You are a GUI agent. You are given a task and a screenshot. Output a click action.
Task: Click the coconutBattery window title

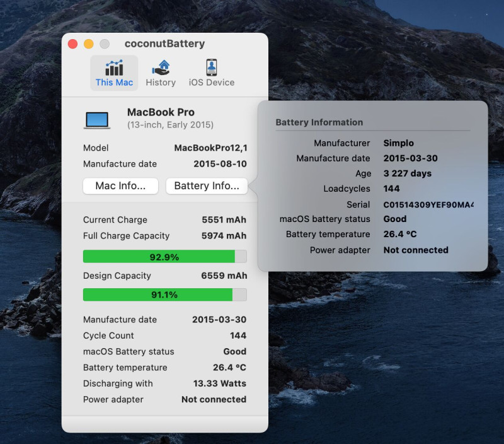click(164, 44)
